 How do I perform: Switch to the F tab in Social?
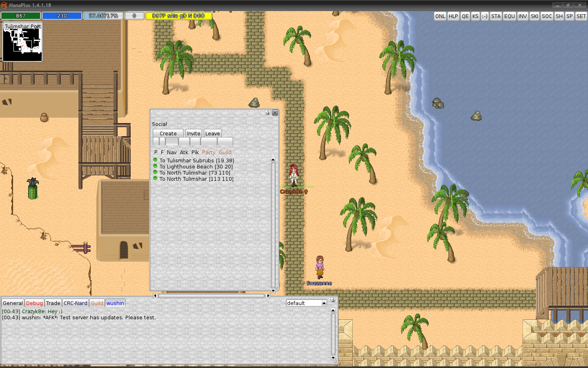(162, 152)
